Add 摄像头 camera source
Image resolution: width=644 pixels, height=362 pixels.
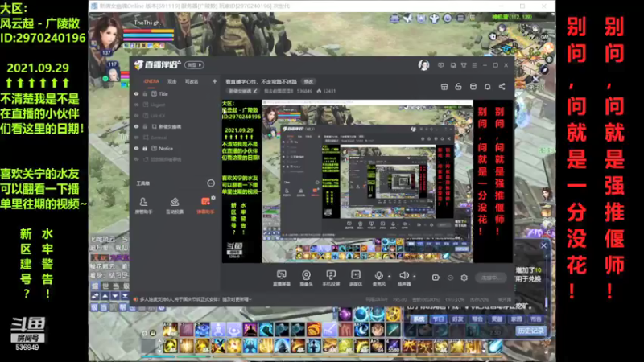click(x=306, y=278)
